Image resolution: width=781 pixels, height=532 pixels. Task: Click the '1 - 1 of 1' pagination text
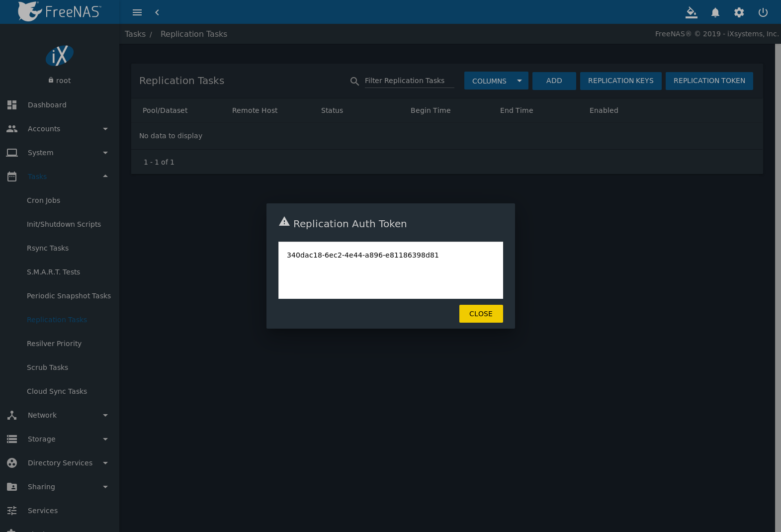click(x=159, y=162)
